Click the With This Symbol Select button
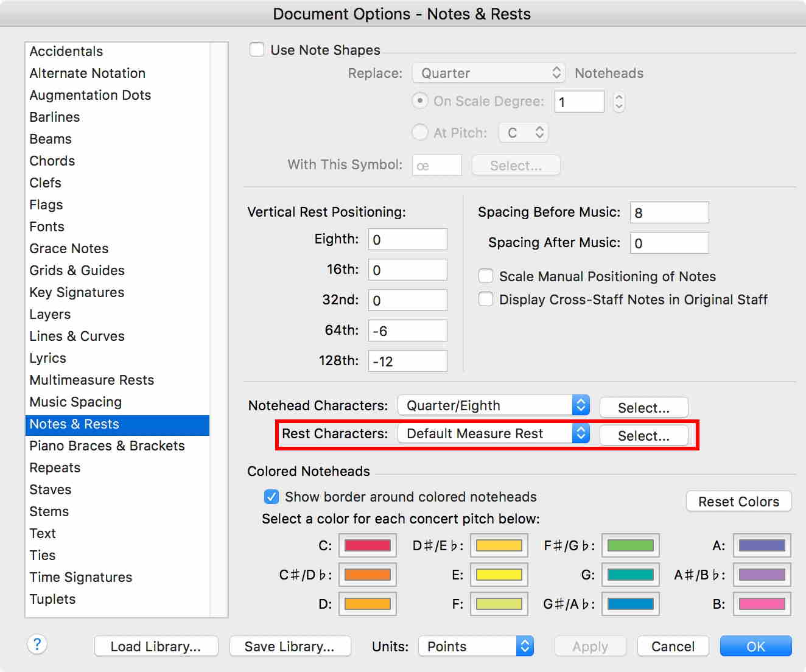Viewport: 806px width, 672px height. coord(516,166)
